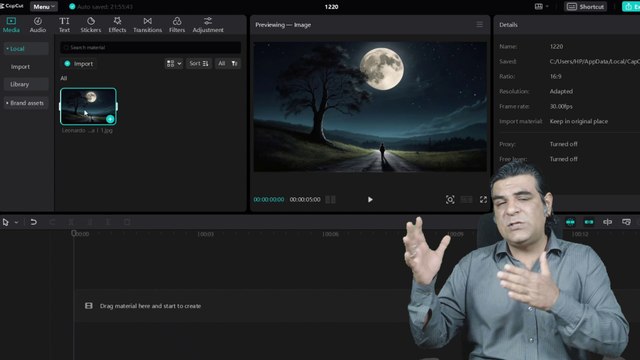The height and width of the screenshot is (360, 640).
Task: Open the preview ratio button
Action: [466, 200]
